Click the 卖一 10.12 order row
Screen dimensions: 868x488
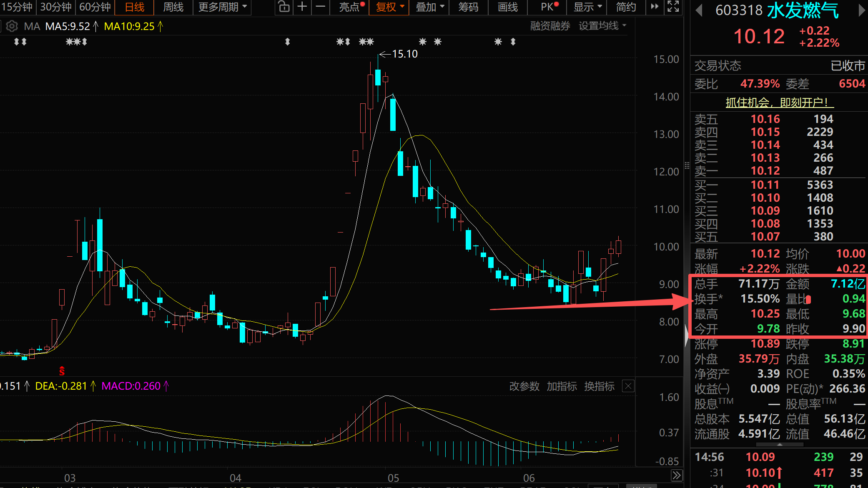tap(778, 171)
